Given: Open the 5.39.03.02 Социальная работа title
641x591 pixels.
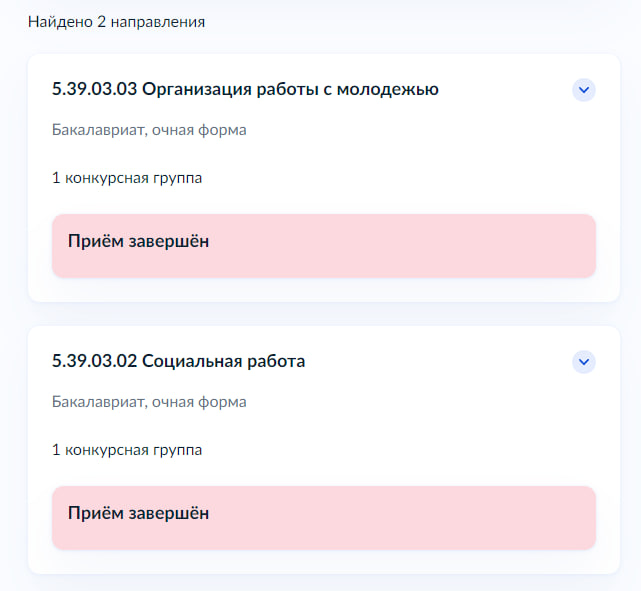Looking at the screenshot, I should point(178,361).
